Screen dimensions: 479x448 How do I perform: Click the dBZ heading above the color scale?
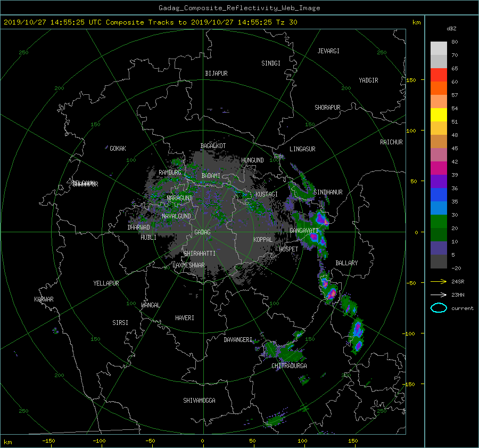pos(451,28)
